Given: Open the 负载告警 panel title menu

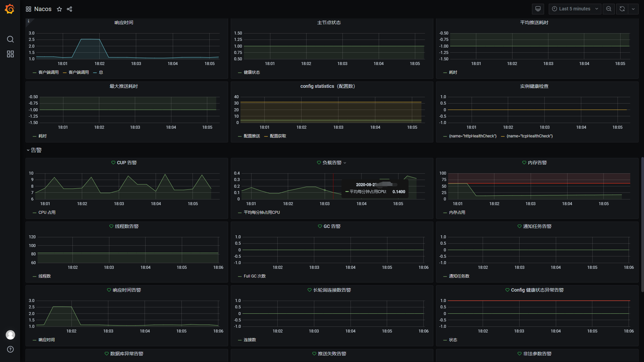Looking at the screenshot, I should pyautogui.click(x=332, y=163).
